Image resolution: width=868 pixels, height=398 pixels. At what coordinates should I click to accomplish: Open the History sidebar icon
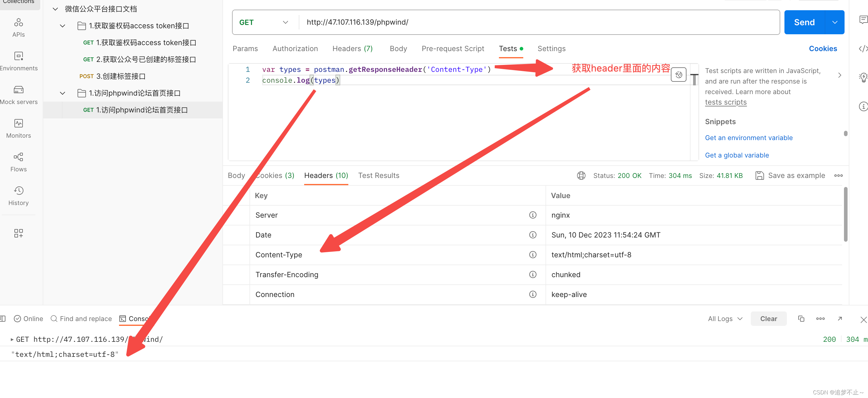19,196
